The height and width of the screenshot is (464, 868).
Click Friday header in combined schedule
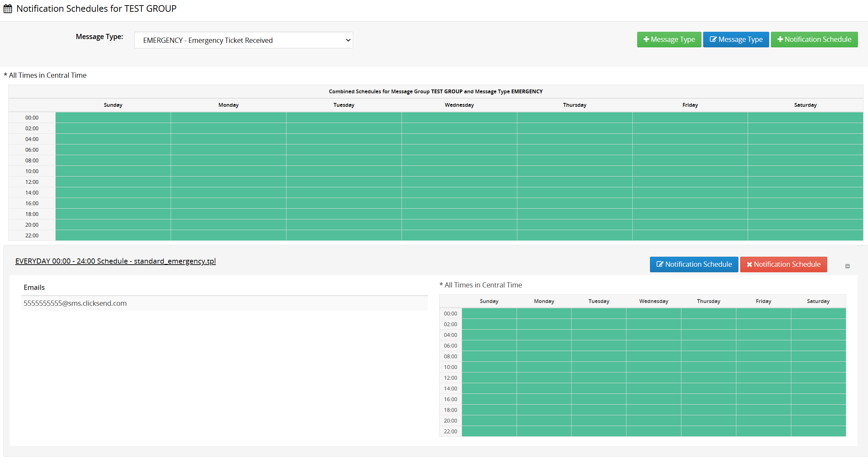point(690,105)
